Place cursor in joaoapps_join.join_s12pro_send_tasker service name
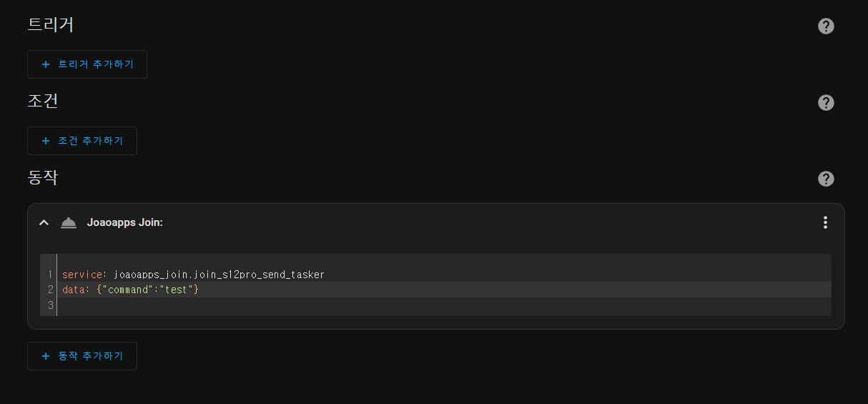Screen dimensions: 868x404 219,275
